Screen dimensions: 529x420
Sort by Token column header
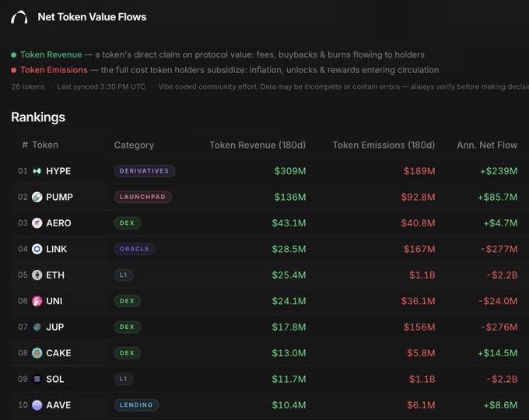tap(45, 145)
